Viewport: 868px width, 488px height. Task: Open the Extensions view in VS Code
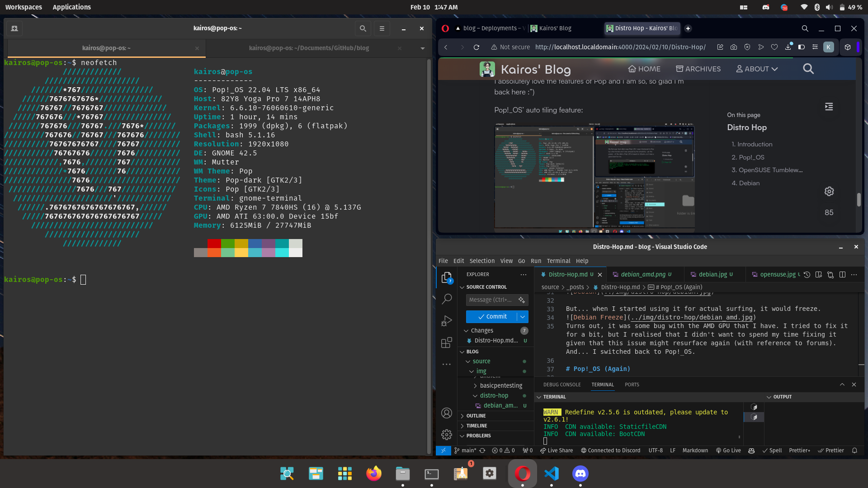click(x=447, y=343)
